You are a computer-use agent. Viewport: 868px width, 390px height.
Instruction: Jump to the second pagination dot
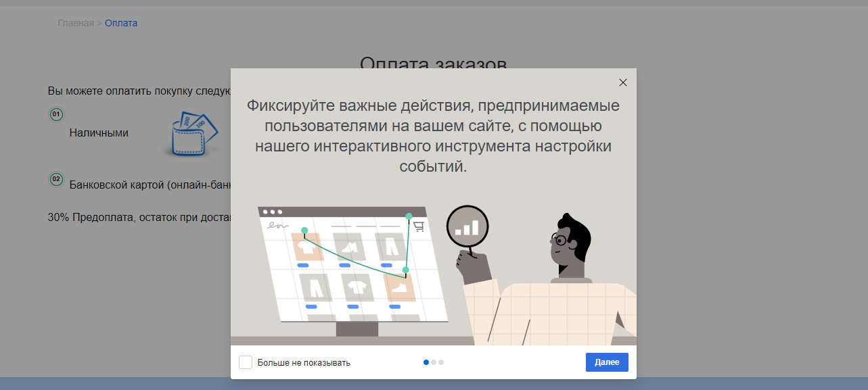tap(434, 362)
